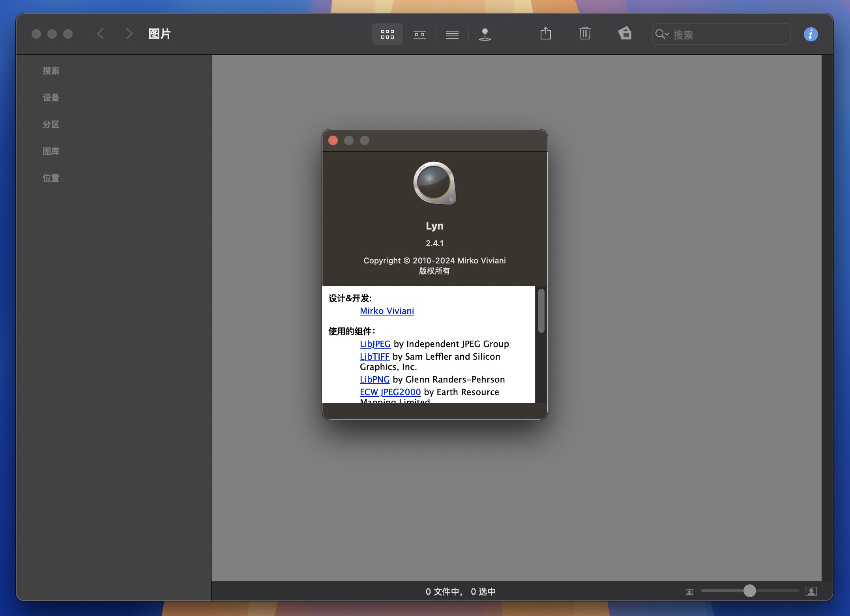The height and width of the screenshot is (616, 850).
Task: Open the ECW JPEG2000 link
Action: 390,392
